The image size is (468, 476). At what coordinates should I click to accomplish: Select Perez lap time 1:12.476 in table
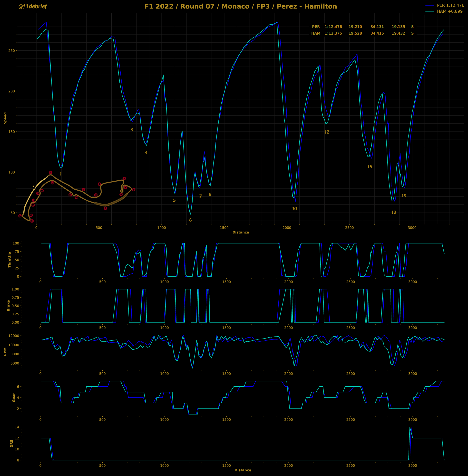pyautogui.click(x=333, y=27)
